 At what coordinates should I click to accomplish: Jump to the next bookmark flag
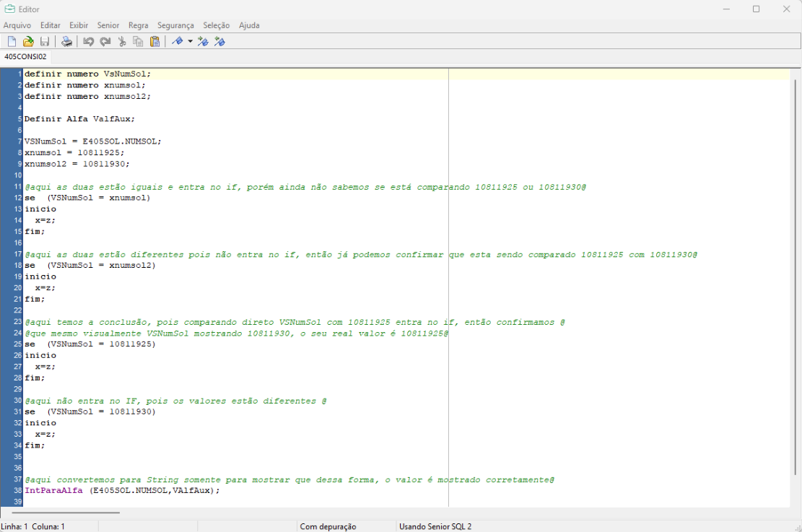coord(204,41)
